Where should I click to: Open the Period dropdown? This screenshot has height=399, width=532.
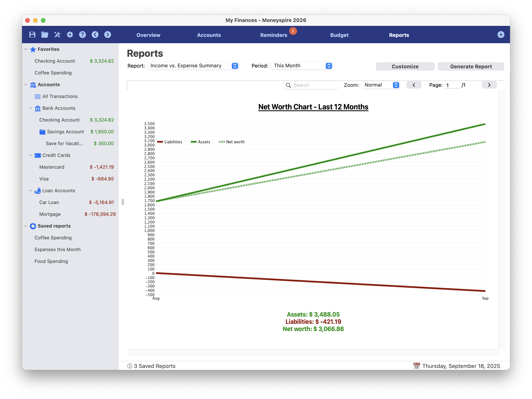302,66
